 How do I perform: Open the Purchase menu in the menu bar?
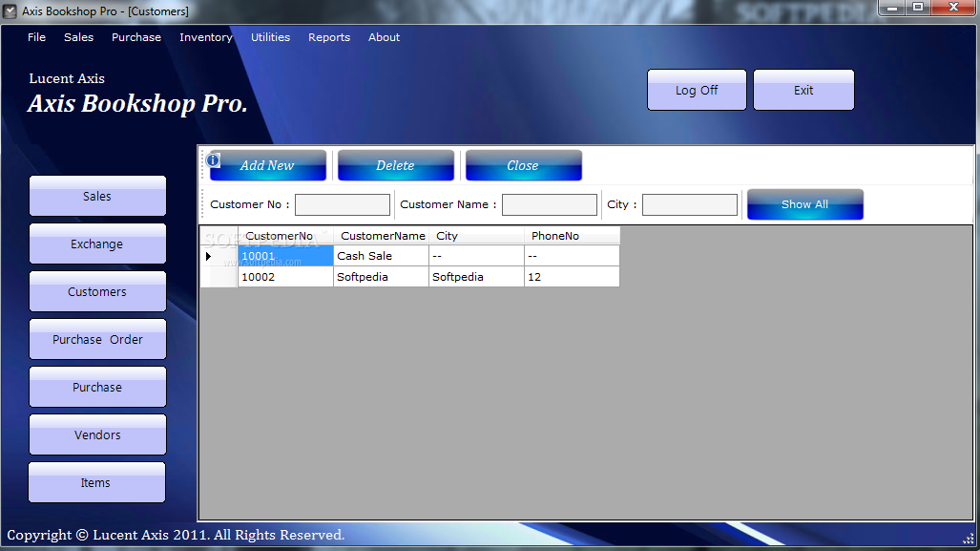136,37
